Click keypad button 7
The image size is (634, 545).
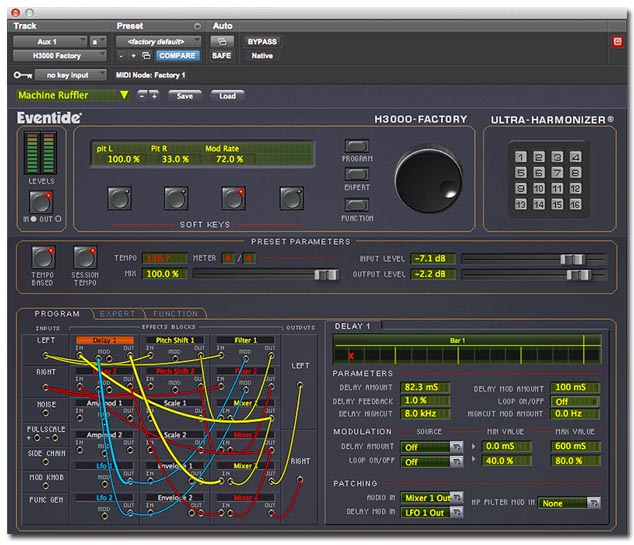click(x=557, y=173)
